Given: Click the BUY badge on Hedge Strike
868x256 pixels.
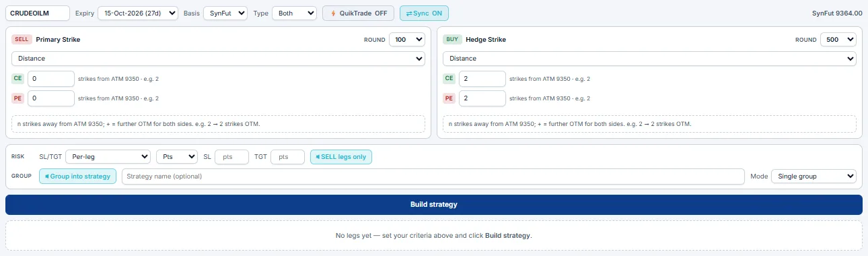Looking at the screenshot, I should click(x=452, y=40).
